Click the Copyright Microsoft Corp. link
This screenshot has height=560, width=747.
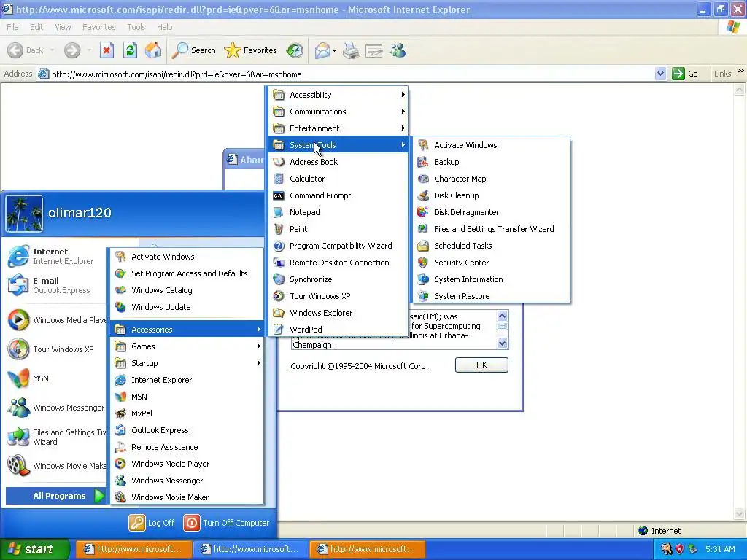pyautogui.click(x=360, y=366)
